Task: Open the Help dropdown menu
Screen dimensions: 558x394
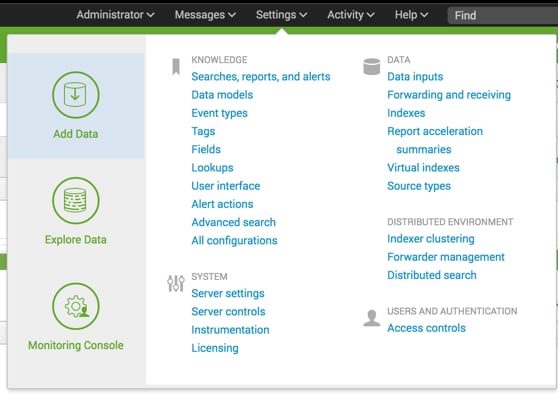Action: click(411, 15)
